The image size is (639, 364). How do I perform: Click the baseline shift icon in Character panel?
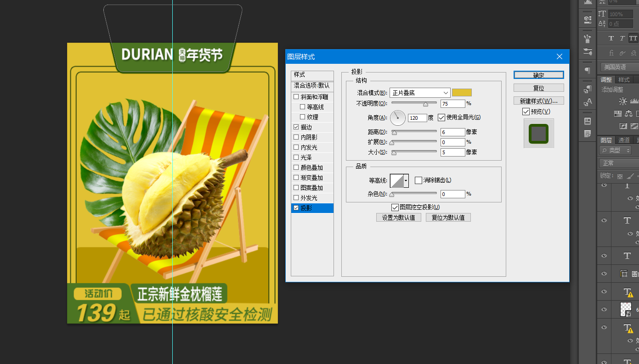(602, 23)
